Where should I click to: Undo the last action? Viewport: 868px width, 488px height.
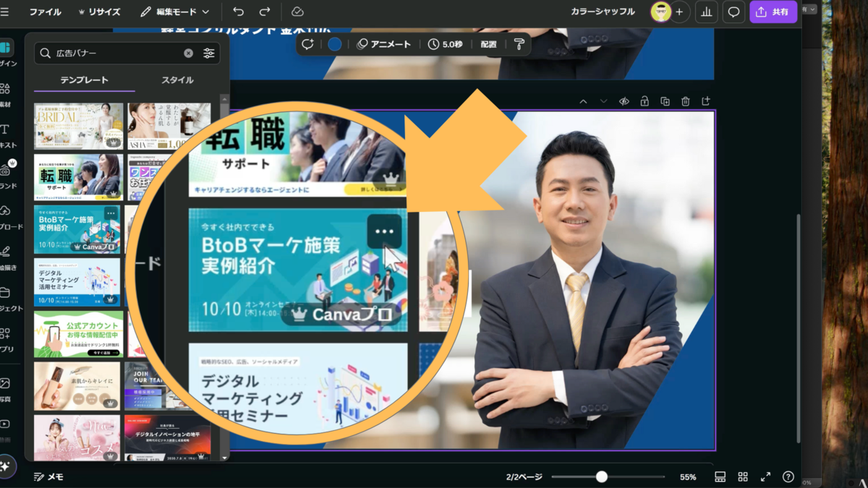[239, 12]
